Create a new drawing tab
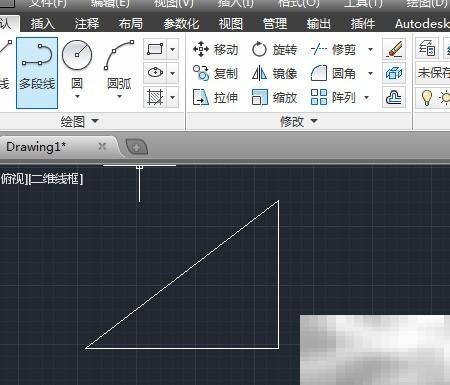450x385 pixels. point(136,147)
